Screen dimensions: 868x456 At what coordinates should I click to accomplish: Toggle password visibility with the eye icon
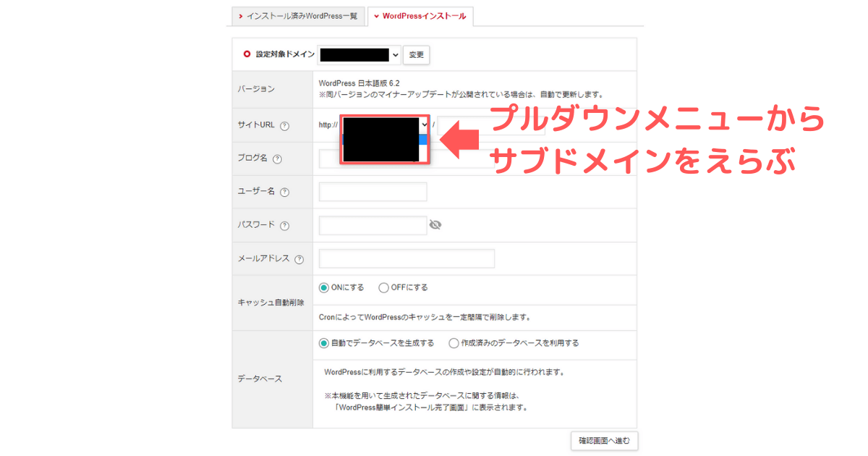[435, 225]
